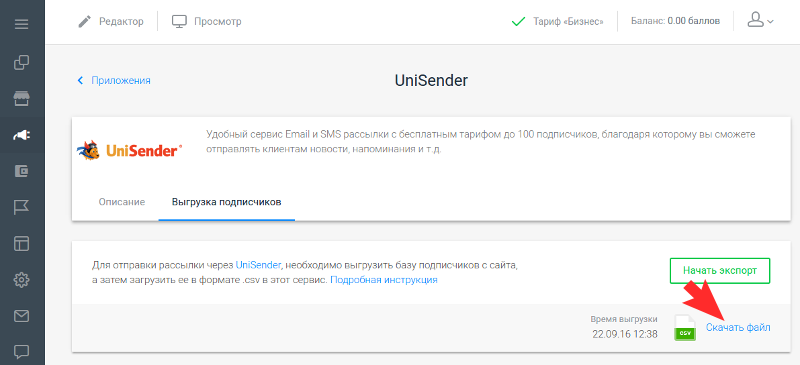800x365 pixels.
Task: Open the store icon in sidebar
Action: pos(21,99)
